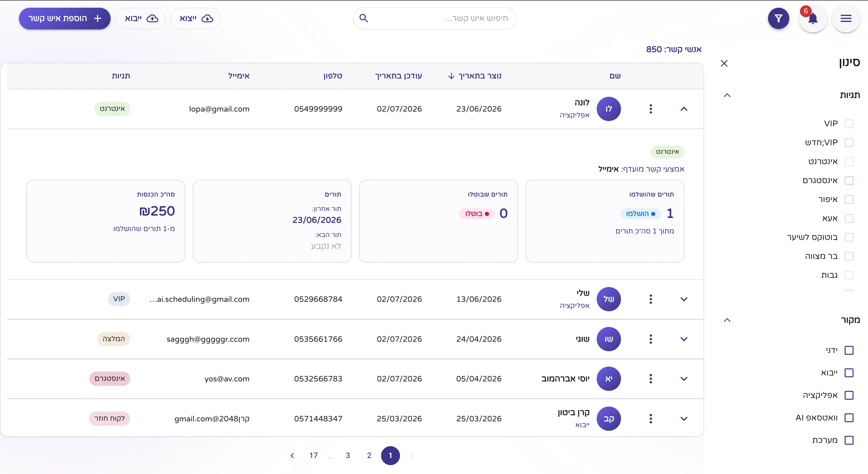The image size is (868, 474).
Task: Check the אינסטגרם tag filter
Action: pos(849,180)
